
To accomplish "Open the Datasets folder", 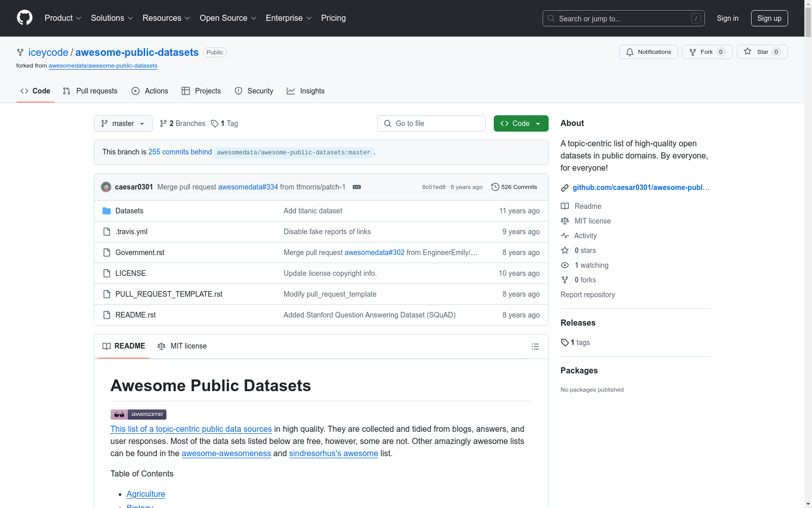I will 129,211.
